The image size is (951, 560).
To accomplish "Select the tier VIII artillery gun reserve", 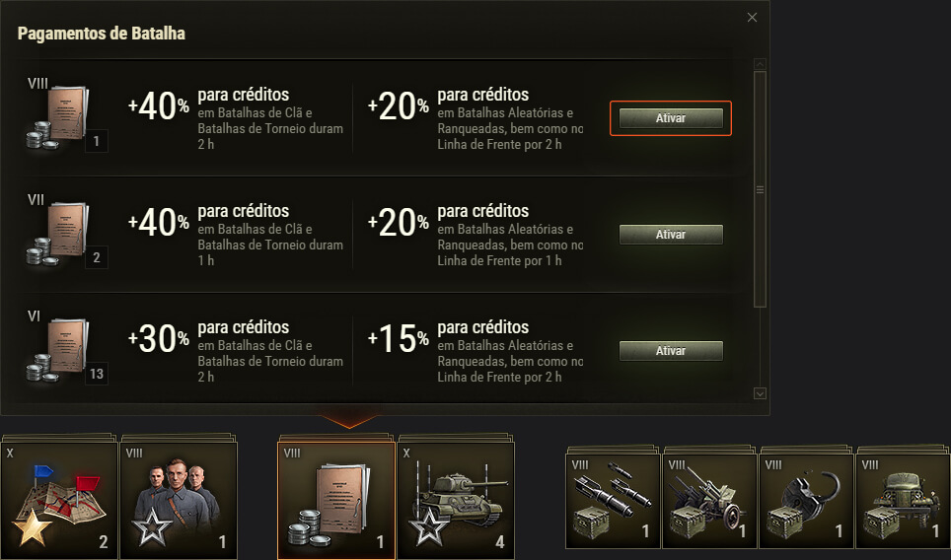I will point(709,501).
